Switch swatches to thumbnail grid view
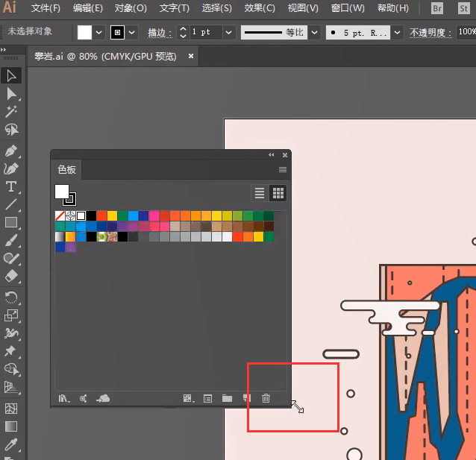This screenshot has height=460, width=476. (278, 193)
